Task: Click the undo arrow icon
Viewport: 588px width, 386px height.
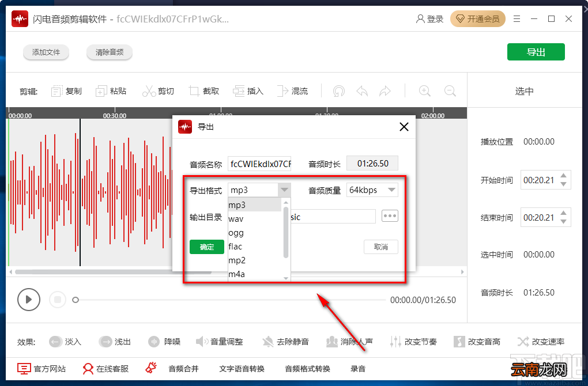Action: click(362, 91)
